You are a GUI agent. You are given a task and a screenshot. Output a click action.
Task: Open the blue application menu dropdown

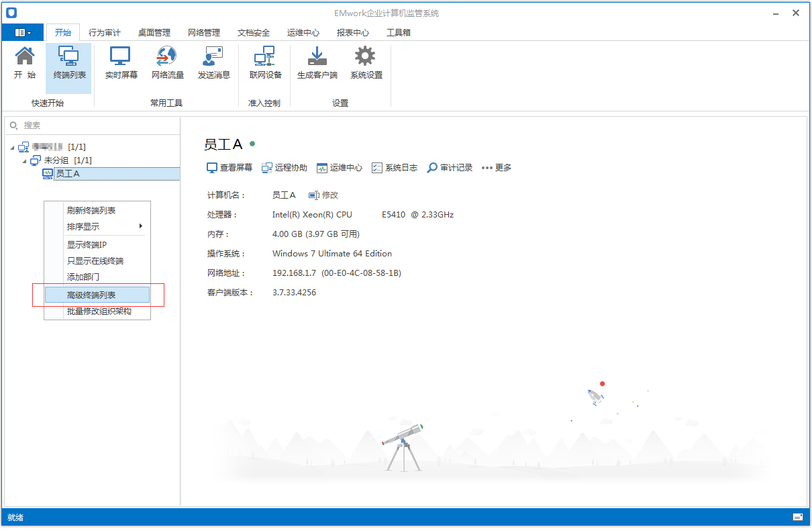[23, 32]
